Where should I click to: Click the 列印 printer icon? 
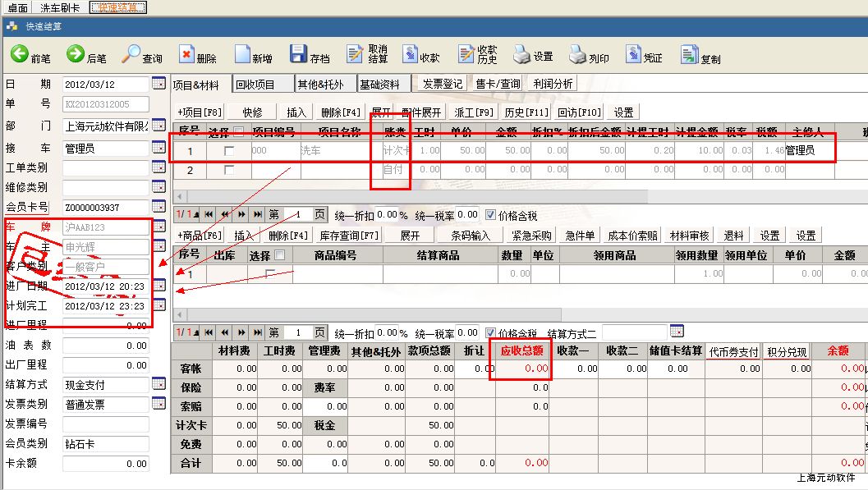pyautogui.click(x=577, y=55)
